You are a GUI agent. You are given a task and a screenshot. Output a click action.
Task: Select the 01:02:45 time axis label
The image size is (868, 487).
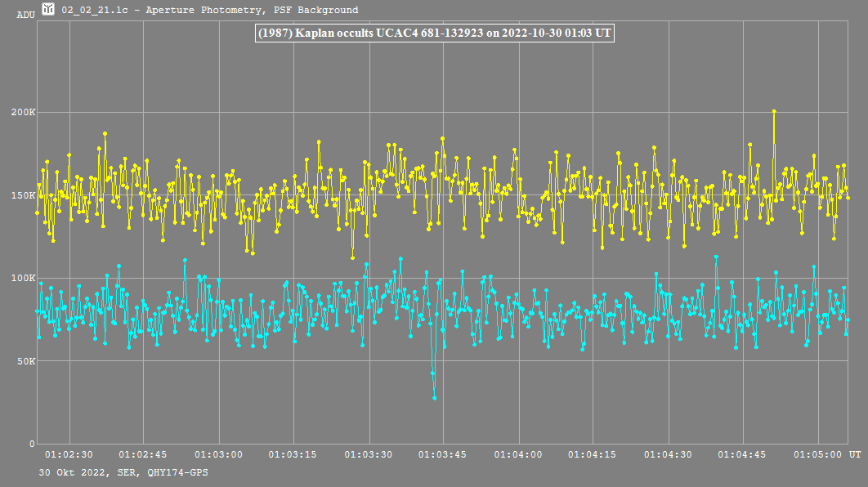click(x=144, y=454)
